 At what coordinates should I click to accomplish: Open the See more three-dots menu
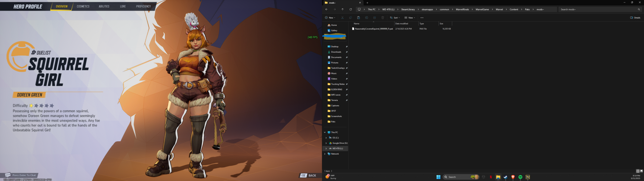click(422, 18)
